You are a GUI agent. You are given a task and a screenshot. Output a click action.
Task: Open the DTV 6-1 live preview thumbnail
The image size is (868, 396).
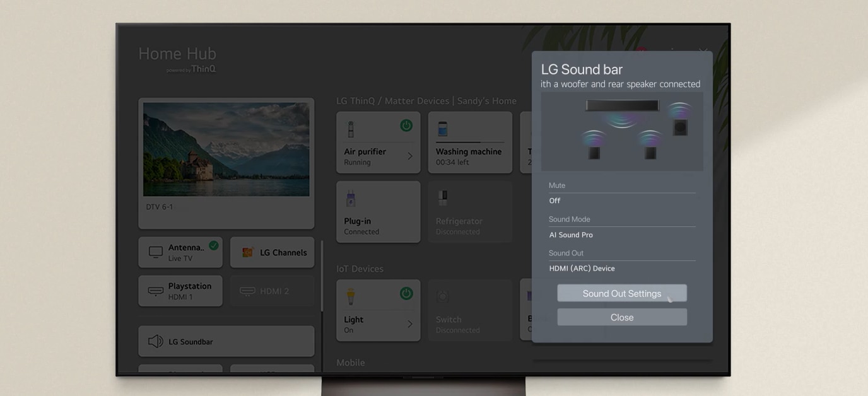[x=226, y=149]
